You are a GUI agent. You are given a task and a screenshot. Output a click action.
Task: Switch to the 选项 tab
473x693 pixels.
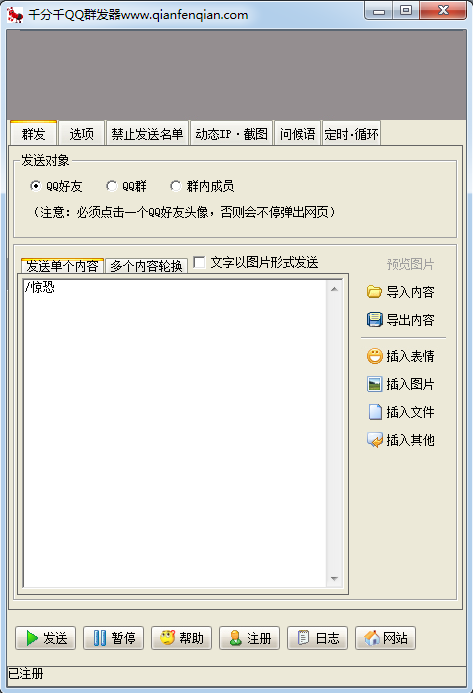[x=82, y=133]
